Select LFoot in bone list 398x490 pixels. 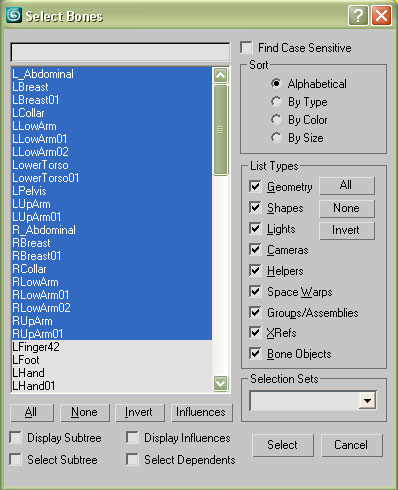tap(112, 360)
